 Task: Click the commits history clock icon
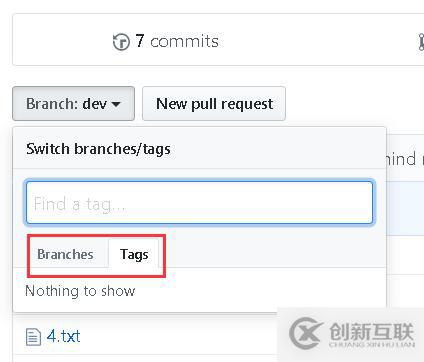click(121, 42)
